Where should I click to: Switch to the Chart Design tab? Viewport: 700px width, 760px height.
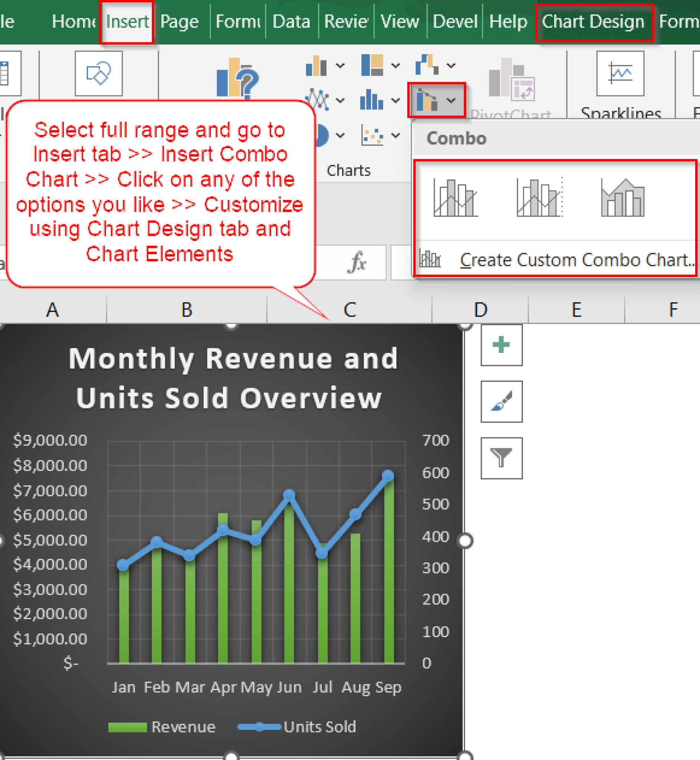coord(593,22)
